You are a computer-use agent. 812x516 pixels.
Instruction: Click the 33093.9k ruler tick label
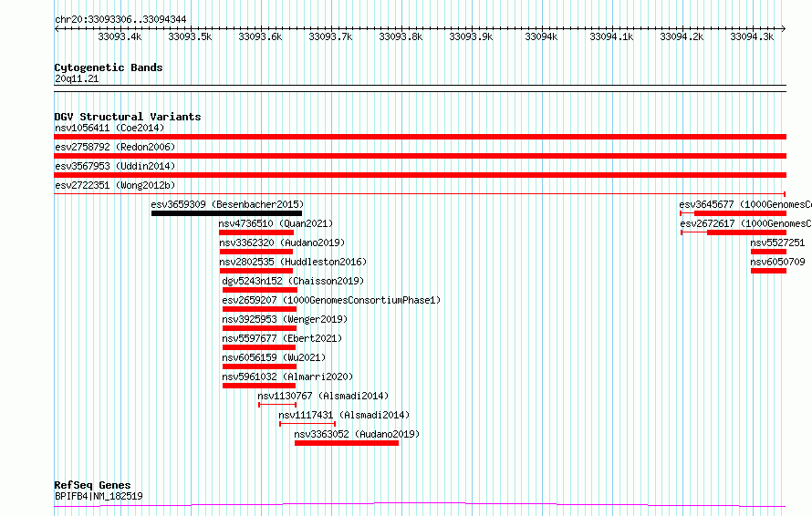[471, 36]
